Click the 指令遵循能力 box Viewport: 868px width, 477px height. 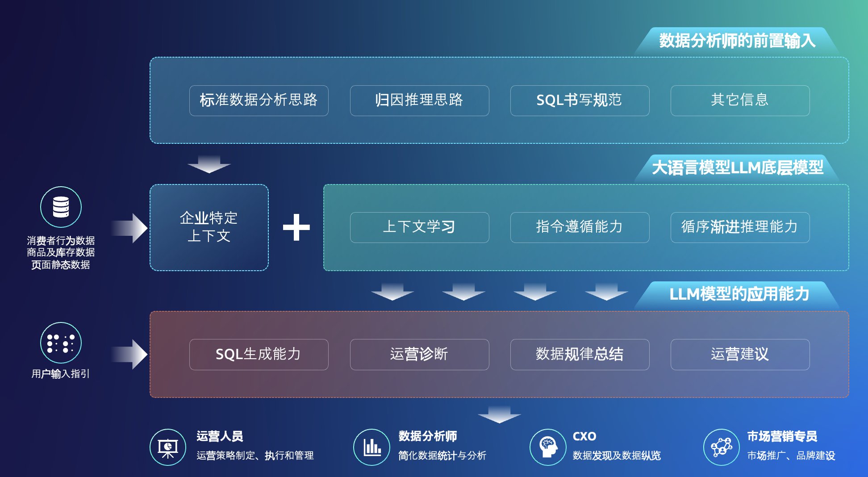tap(580, 227)
